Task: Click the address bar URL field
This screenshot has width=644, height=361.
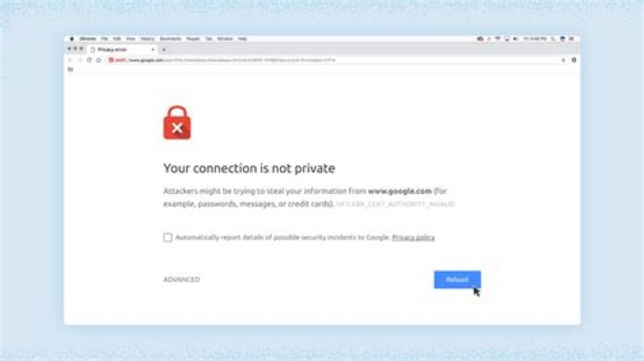Action: [x=333, y=60]
